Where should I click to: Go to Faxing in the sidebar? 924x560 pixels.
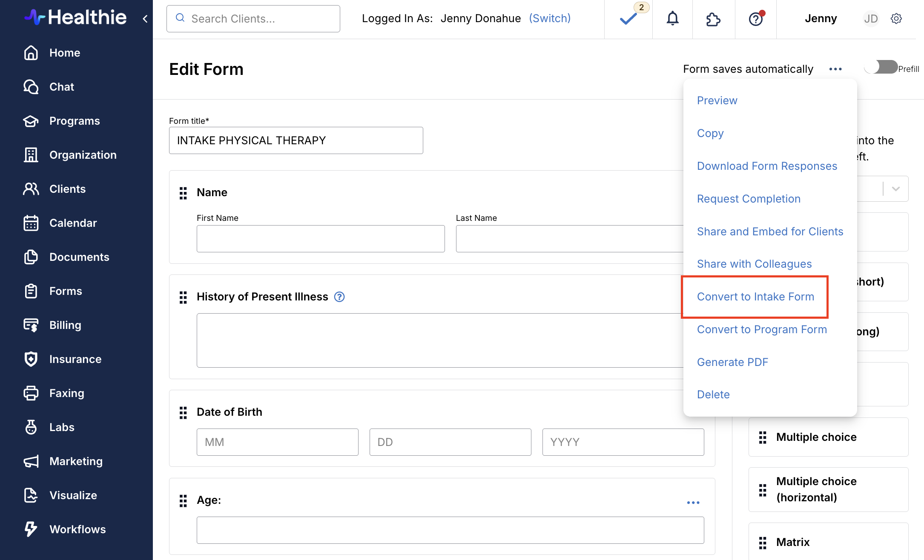(x=66, y=393)
